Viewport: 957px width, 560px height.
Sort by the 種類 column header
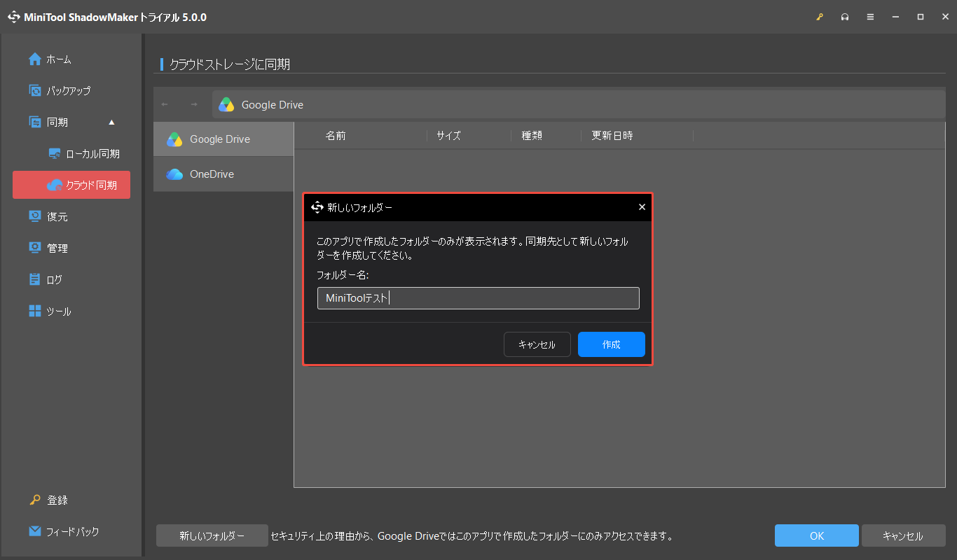532,136
